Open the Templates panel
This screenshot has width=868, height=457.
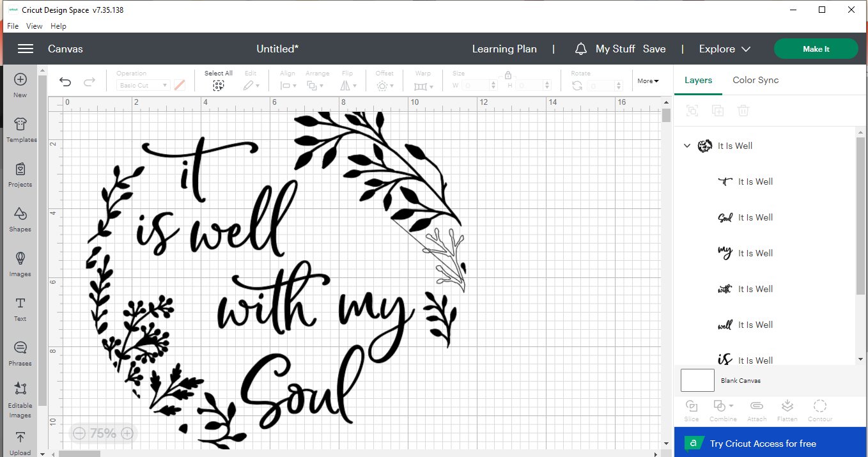tap(20, 130)
